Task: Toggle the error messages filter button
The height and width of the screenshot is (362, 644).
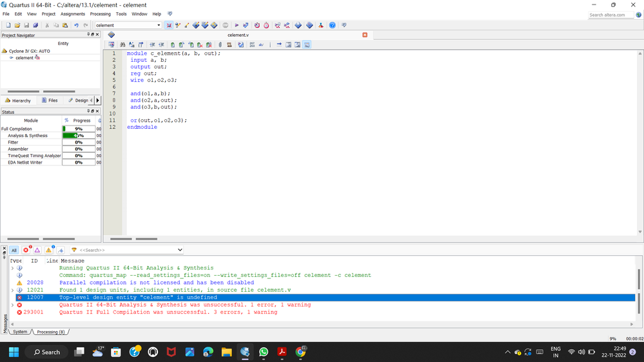Action: click(26, 250)
